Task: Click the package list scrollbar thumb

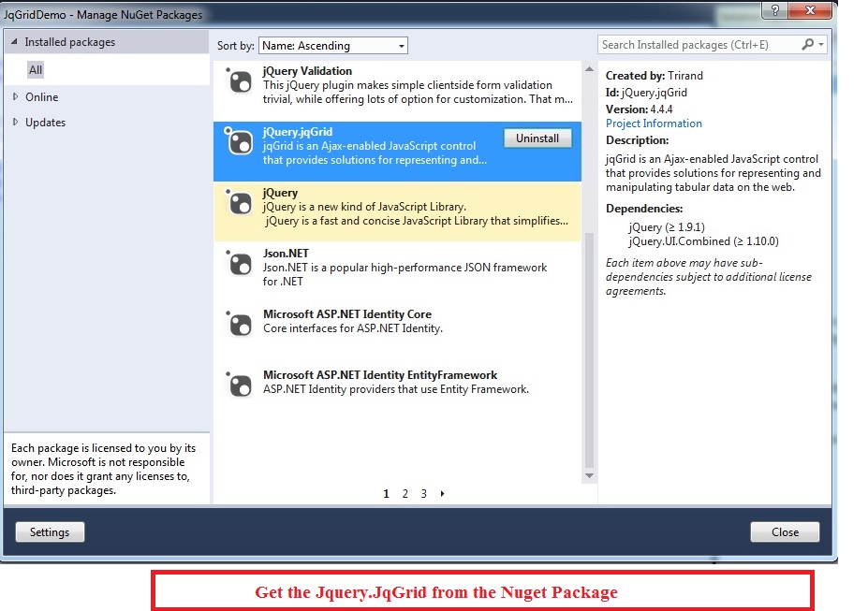Action: [x=590, y=350]
